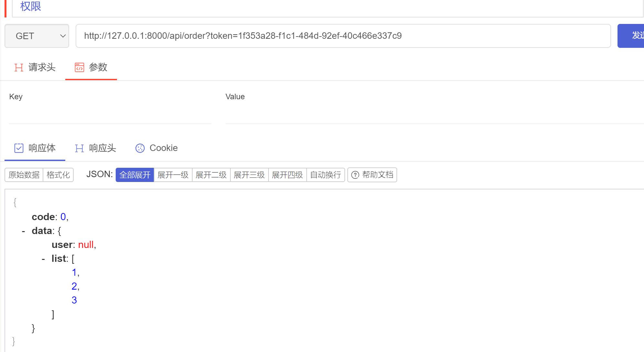This screenshot has width=644, height=352.
Task: Click the request URL input field
Action: pyautogui.click(x=343, y=36)
